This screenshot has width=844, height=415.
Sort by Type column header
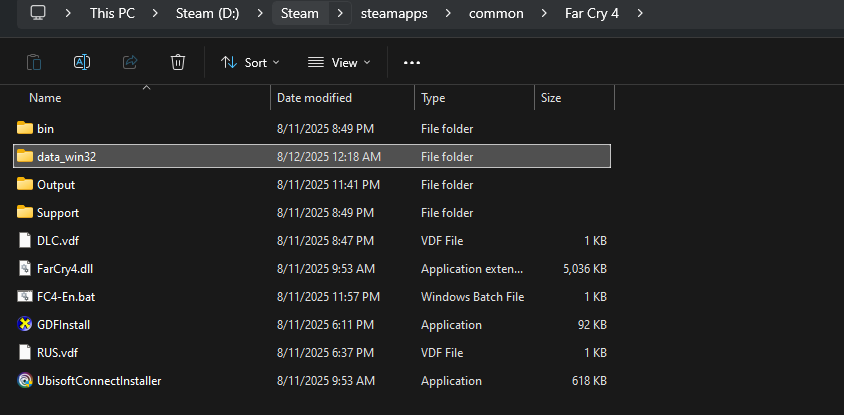click(x=433, y=98)
